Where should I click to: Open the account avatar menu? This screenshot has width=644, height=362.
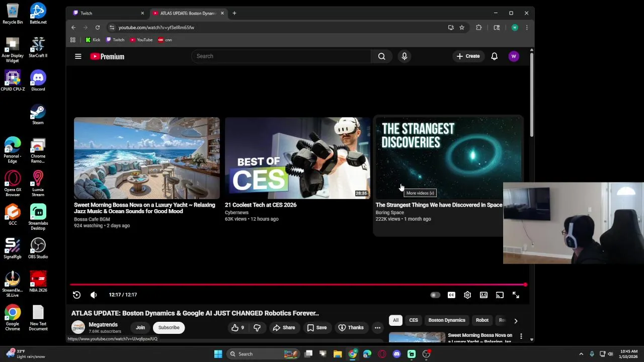click(x=514, y=56)
